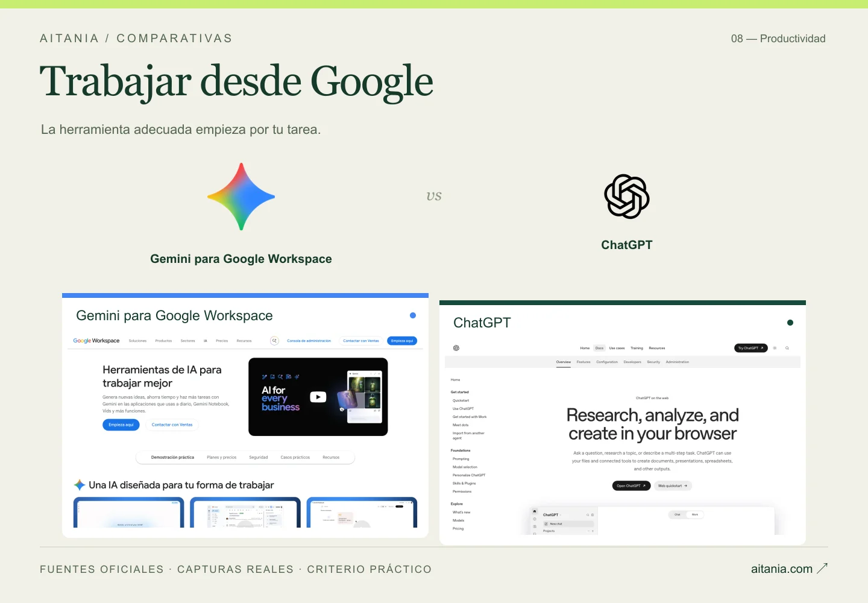Open the first blue preview thumbnail under 'Una IA diseñada'
This screenshot has height=603, width=868.
129,513
